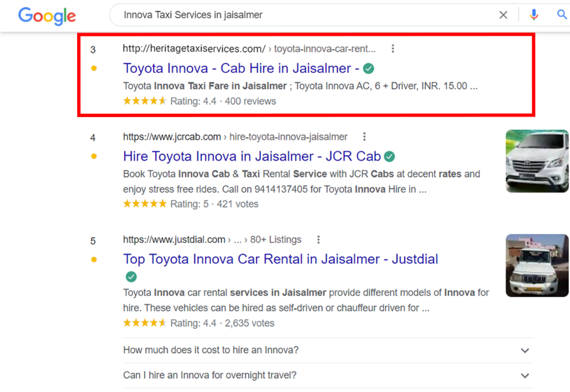Clear the search query using the X icon
Viewport: 570px width, 392px height.
(x=503, y=15)
